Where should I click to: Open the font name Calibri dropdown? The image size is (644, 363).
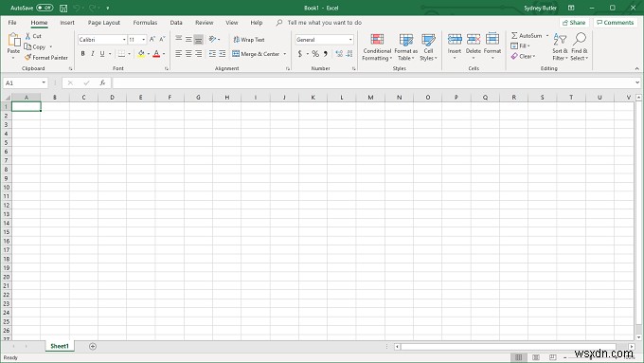coord(124,40)
